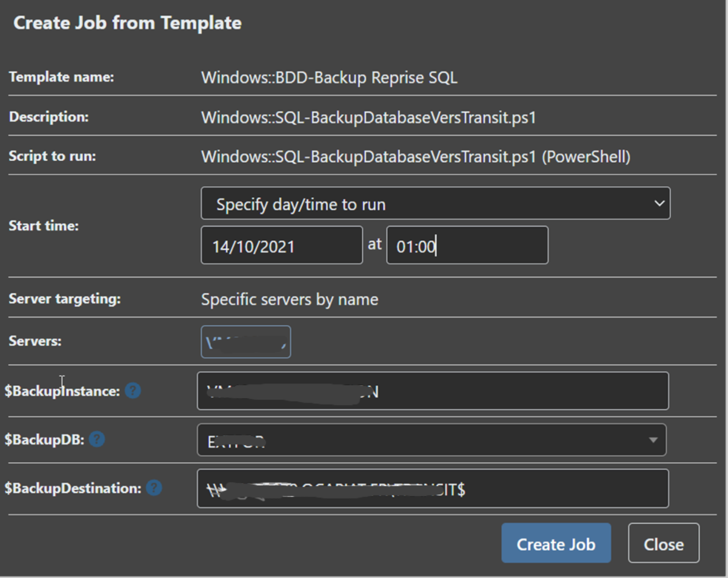Open the $BackupDB dropdown list

pos(431,440)
